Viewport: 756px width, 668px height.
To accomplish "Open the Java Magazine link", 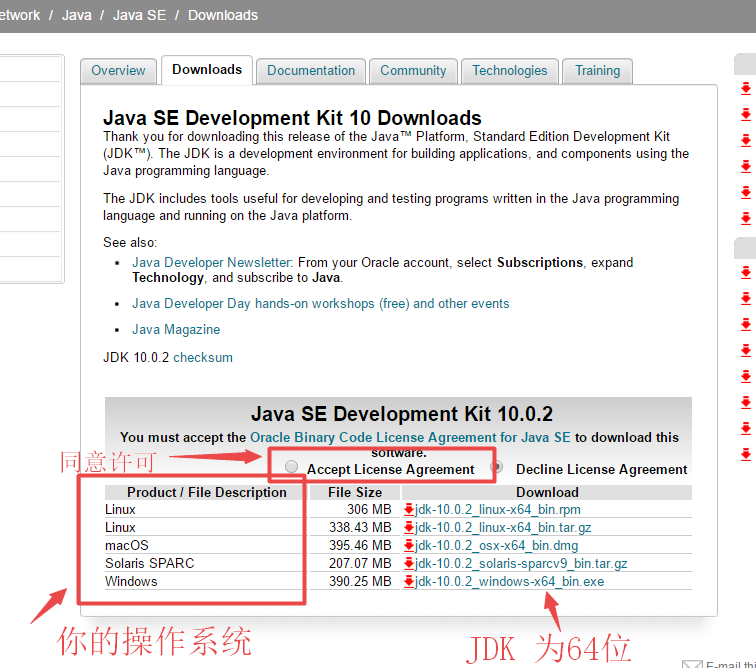I will [176, 329].
